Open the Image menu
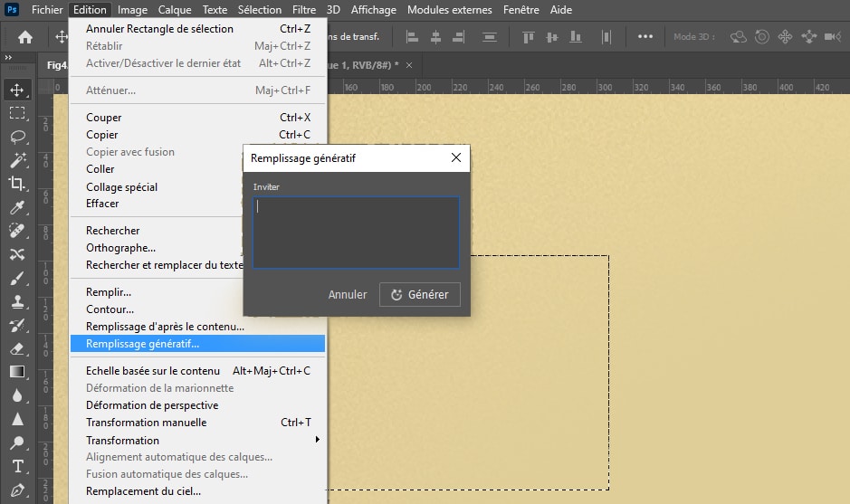 132,9
